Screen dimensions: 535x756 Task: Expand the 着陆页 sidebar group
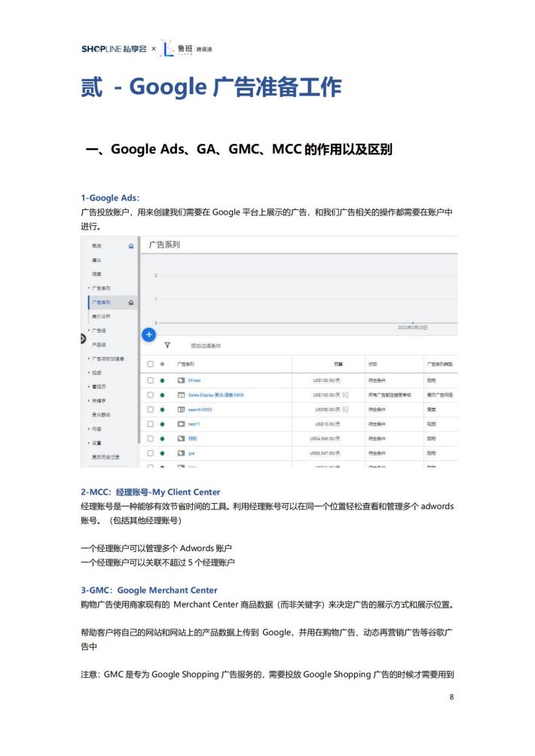coord(89,386)
